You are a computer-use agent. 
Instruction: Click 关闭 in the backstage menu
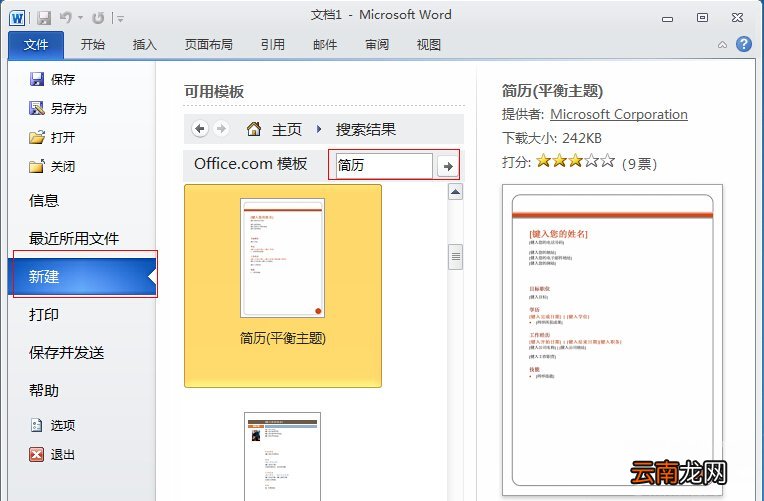(x=52, y=167)
